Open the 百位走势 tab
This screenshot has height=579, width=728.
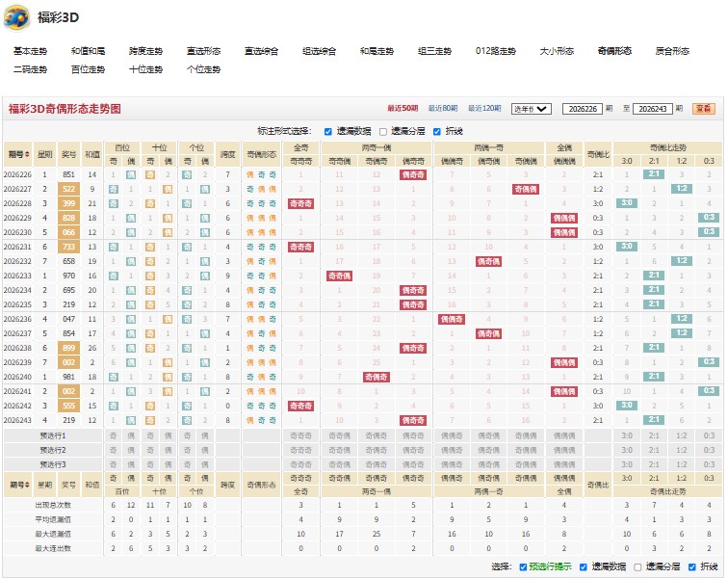[x=88, y=69]
